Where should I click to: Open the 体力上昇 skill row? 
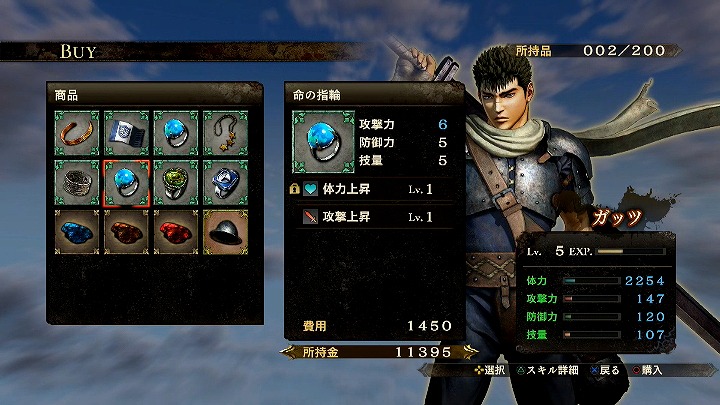(373, 189)
